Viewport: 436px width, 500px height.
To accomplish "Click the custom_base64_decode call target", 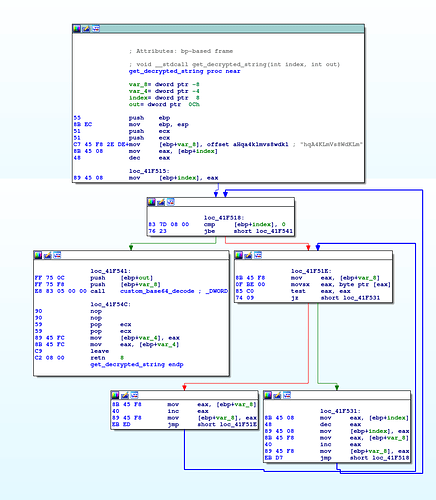I will pyautogui.click(x=157, y=291).
